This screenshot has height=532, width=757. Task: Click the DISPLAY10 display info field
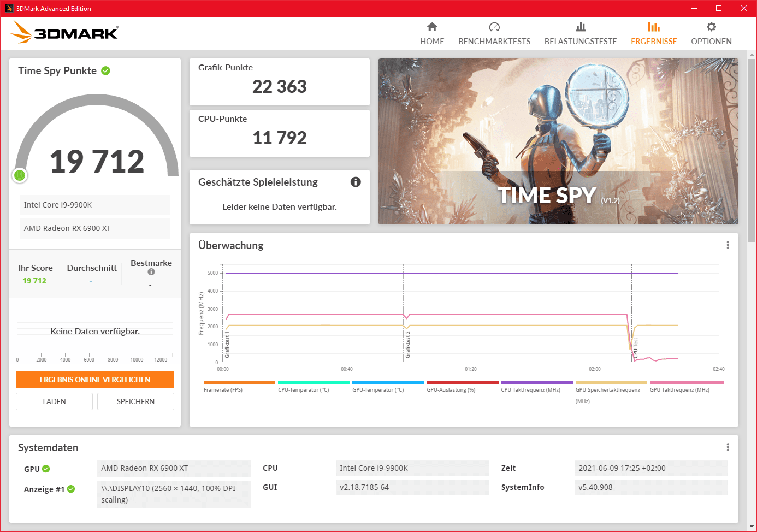coord(174,494)
